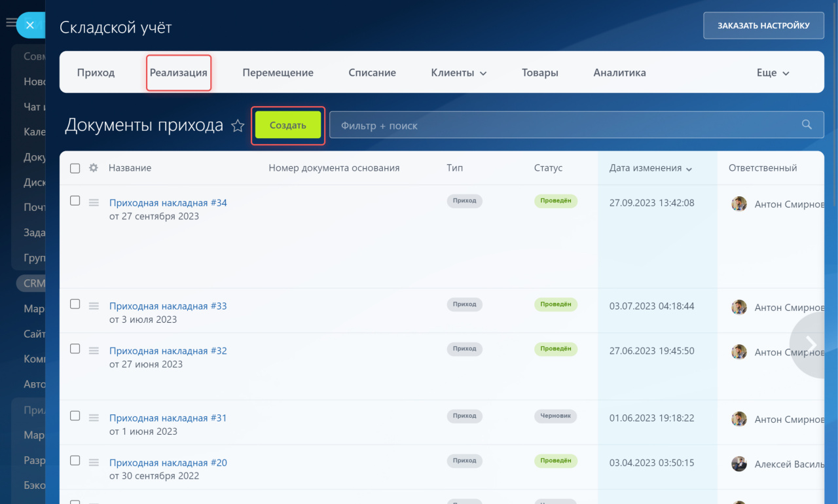Open row menu for Приходная накладная #34
Screen dimensions: 838x504
(94, 203)
